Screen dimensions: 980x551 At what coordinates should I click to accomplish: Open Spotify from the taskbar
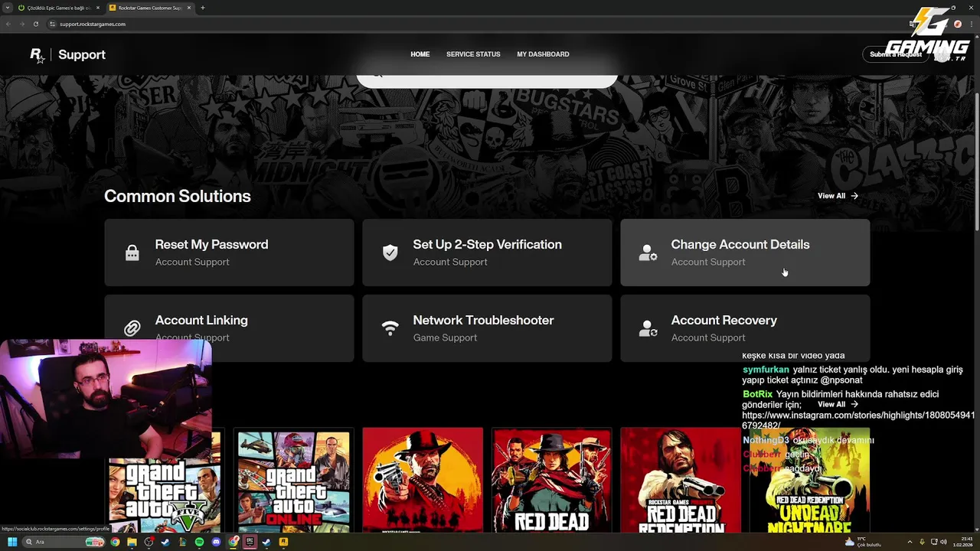199,542
